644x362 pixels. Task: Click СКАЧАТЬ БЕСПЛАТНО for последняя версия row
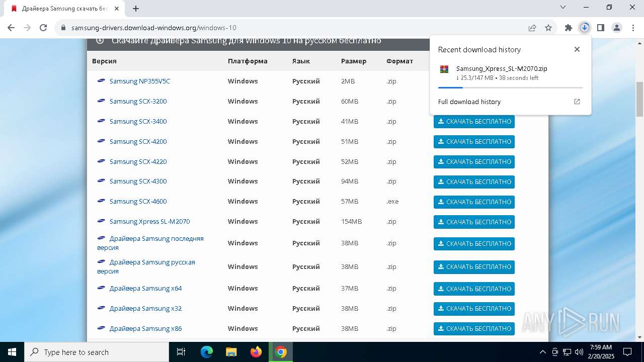474,244
